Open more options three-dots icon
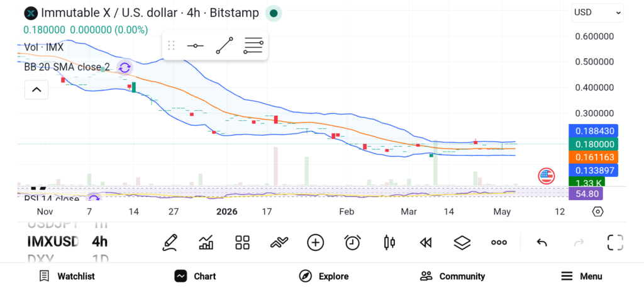This screenshot has width=644, height=290. pyautogui.click(x=499, y=242)
